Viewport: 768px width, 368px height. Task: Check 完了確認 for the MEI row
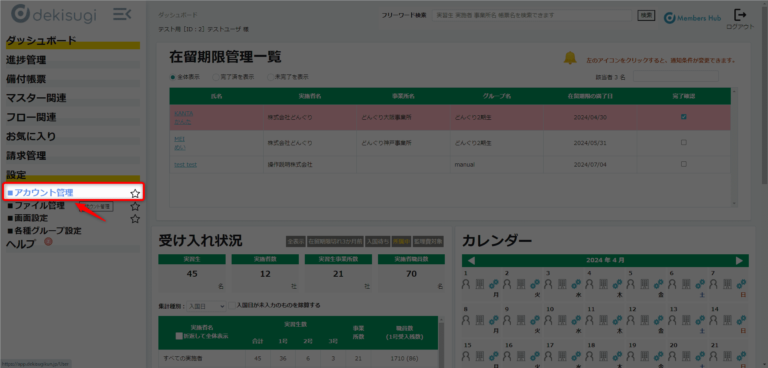[x=684, y=143]
